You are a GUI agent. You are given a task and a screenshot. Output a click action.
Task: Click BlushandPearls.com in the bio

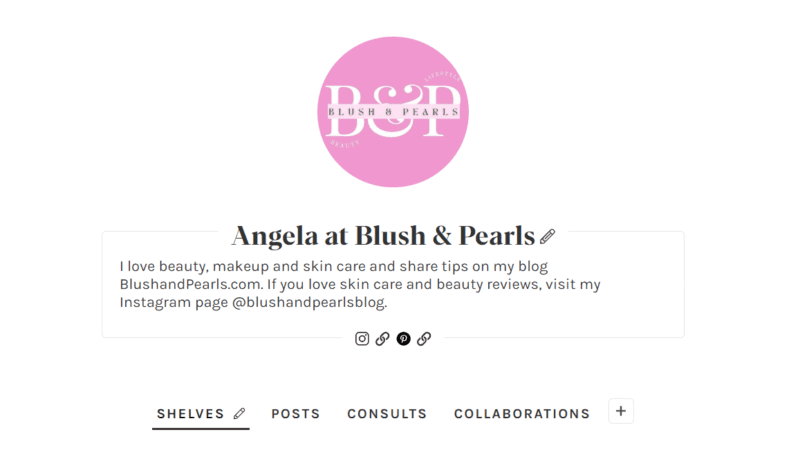191,284
